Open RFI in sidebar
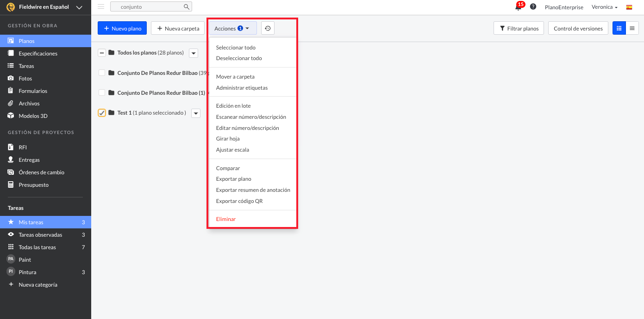This screenshot has height=319, width=644. tap(45, 147)
